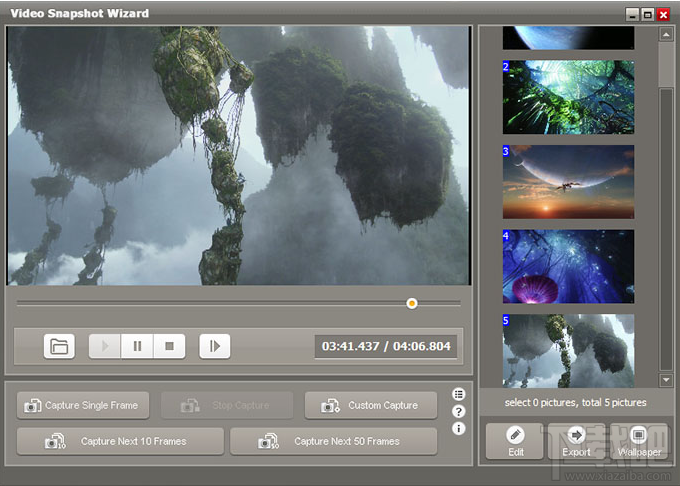
Task: Maximize the Video Snapshot Wizard window
Action: pyautogui.click(x=647, y=15)
